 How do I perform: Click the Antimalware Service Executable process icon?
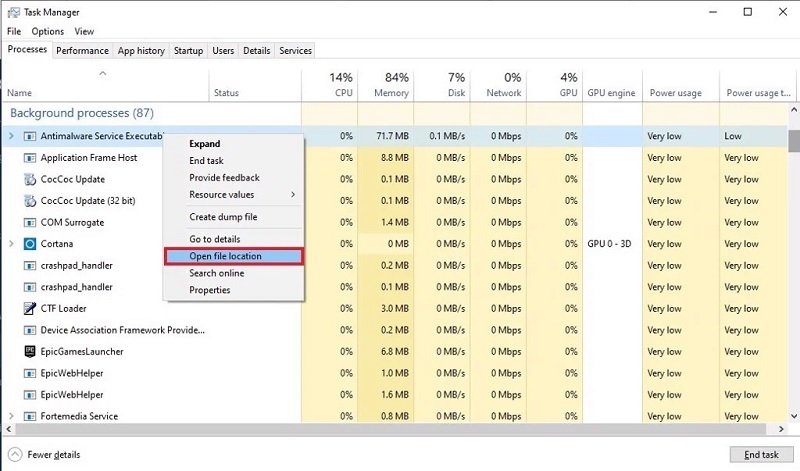coord(30,136)
